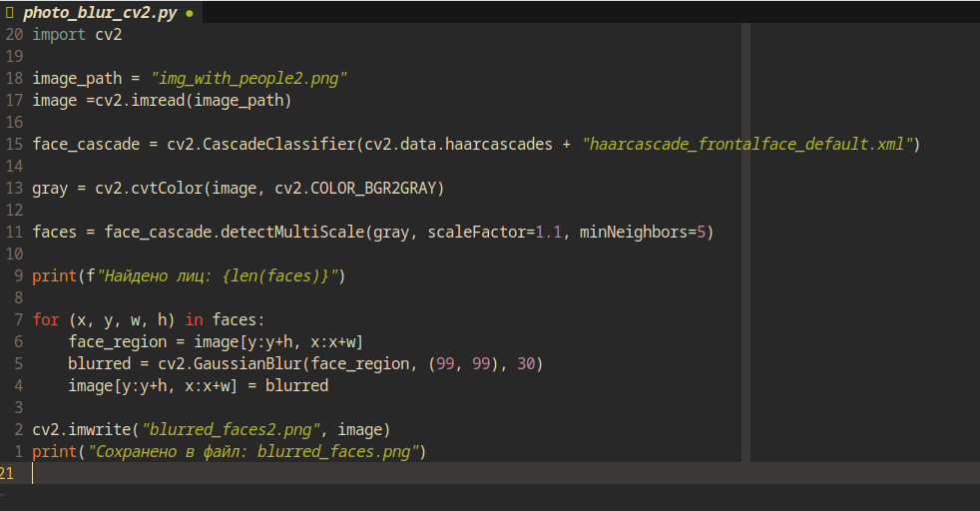Image resolution: width=980 pixels, height=511 pixels.
Task: Click the 'blurred' value on the assignment line
Action: pos(296,385)
